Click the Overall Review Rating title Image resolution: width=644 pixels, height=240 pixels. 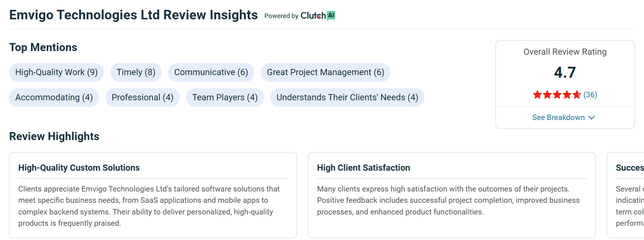pyautogui.click(x=565, y=52)
